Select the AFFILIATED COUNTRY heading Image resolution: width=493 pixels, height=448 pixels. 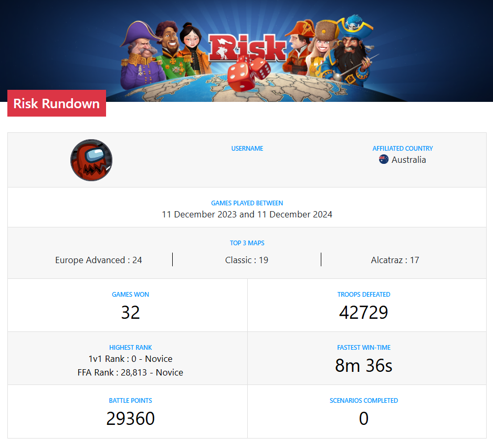coord(403,149)
